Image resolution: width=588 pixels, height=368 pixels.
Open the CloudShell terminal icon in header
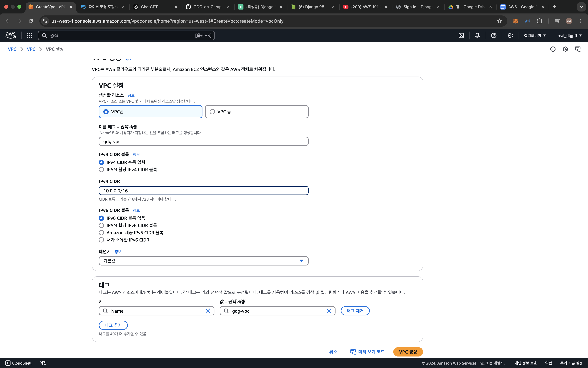click(461, 35)
